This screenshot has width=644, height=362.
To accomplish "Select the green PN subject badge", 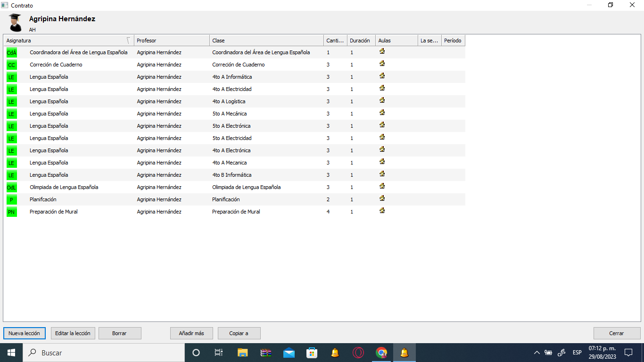I will tap(11, 212).
